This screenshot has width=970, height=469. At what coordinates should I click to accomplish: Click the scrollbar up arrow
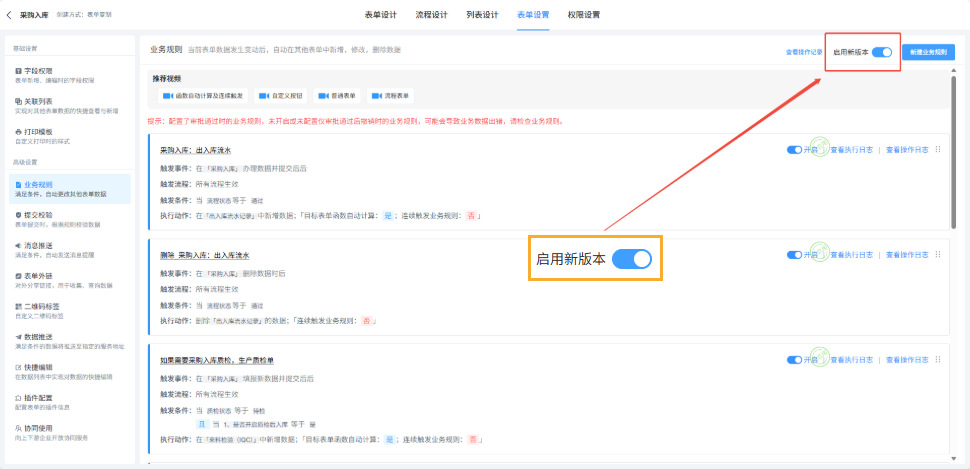click(x=953, y=71)
